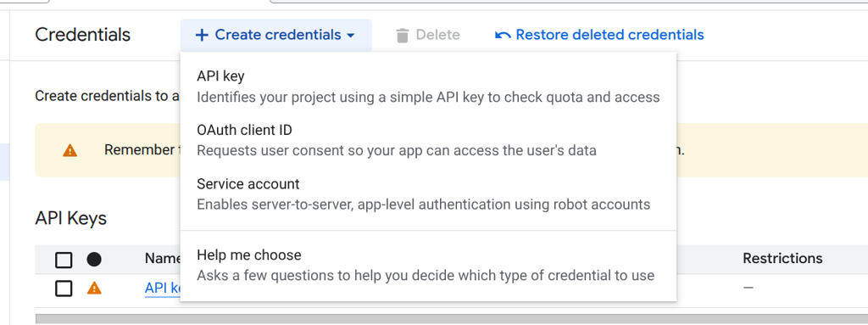Click the orange warning icon in API key row
Image resolution: width=868 pixels, height=325 pixels.
(95, 288)
